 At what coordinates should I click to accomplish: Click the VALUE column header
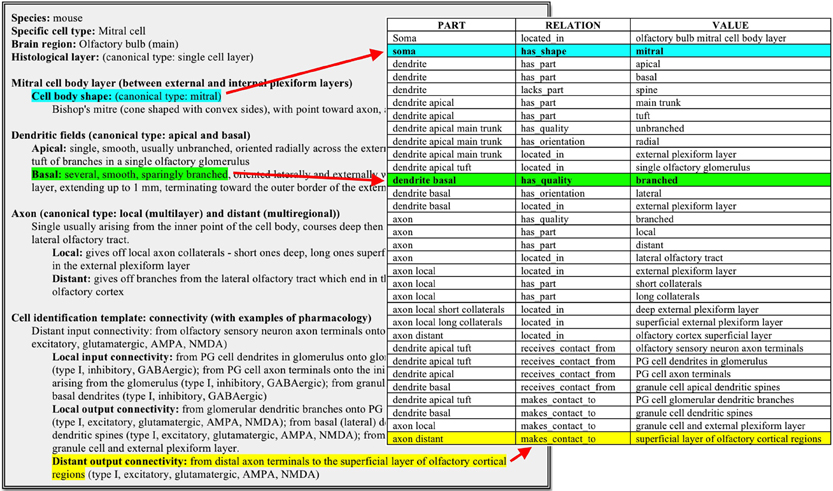click(x=729, y=24)
